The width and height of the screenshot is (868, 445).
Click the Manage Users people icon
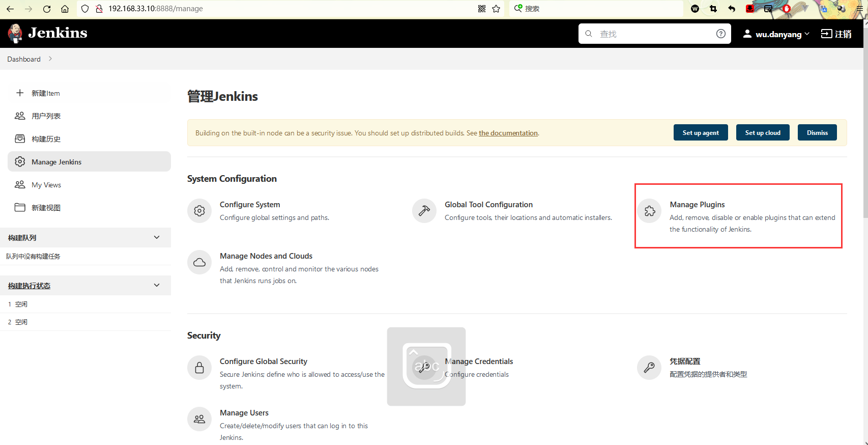[199, 419]
